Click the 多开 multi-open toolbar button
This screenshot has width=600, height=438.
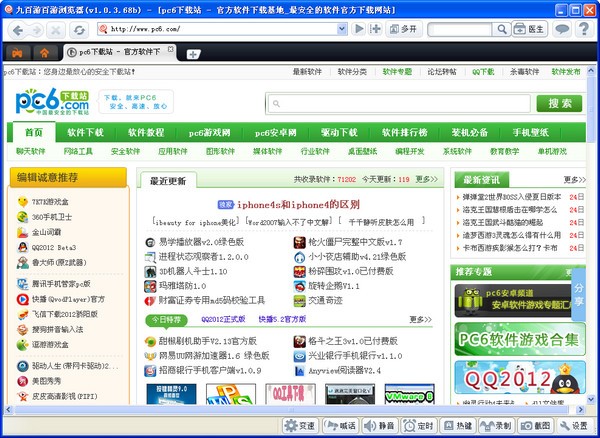coord(404,29)
